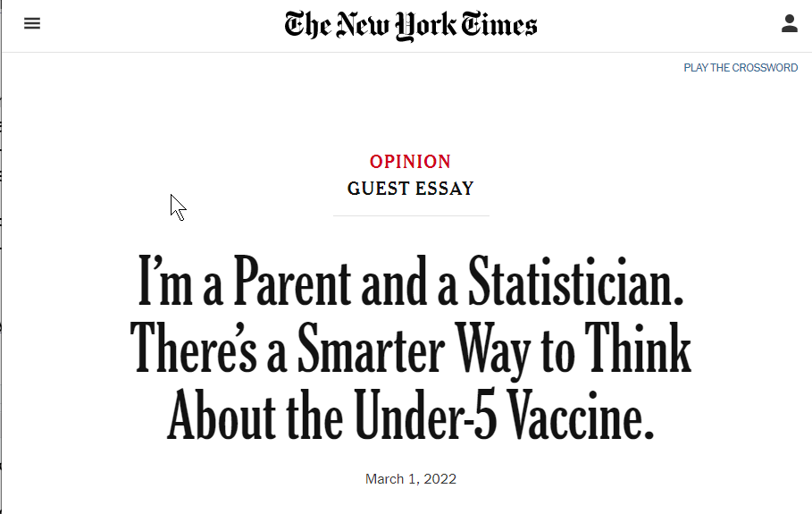Screen dimensions: 812x514
Task: Click the headline line "About the Under-5 Vaccine."
Action: click(x=411, y=415)
